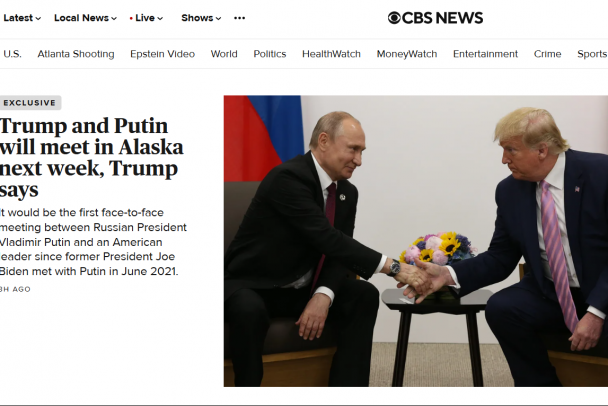
Task: Click the EXCLUSIVE label badge
Action: point(30,103)
